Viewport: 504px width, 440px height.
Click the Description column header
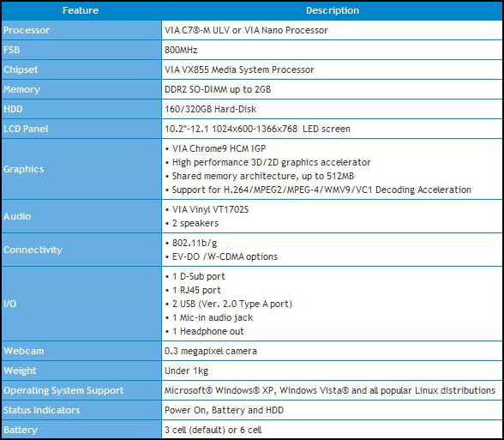pos(332,10)
